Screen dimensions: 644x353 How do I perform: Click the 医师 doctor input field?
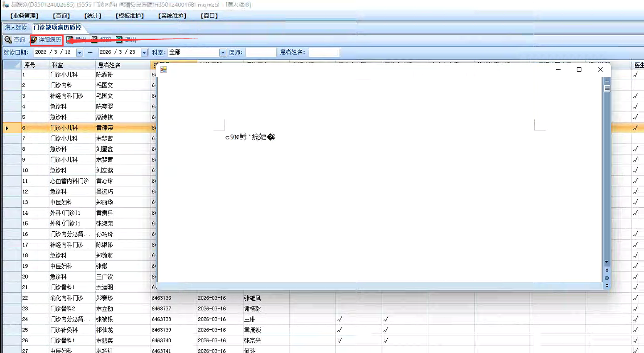pos(261,53)
